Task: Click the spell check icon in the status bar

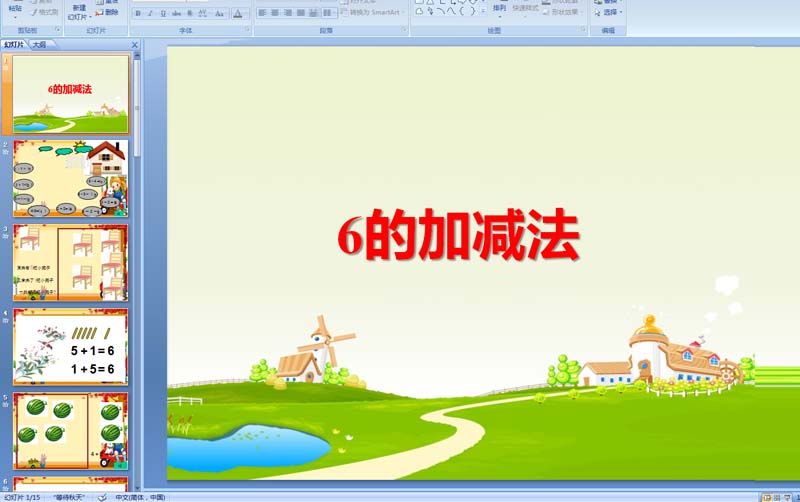Action: (102, 497)
